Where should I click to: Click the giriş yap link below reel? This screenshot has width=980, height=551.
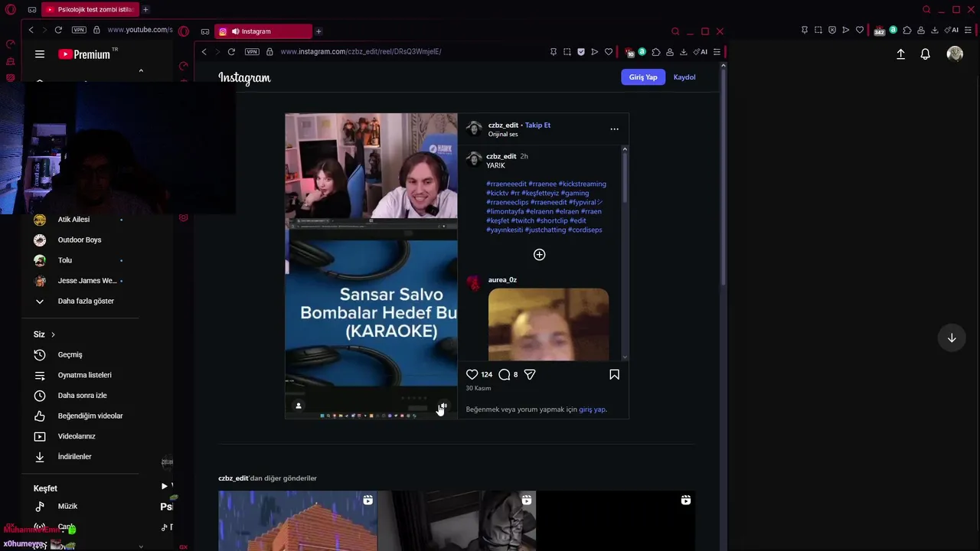pos(592,409)
